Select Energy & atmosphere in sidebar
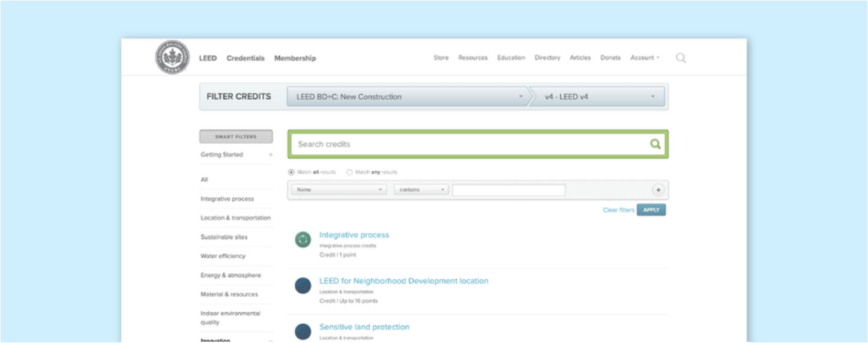Viewport: 868px width, 343px height. [231, 275]
